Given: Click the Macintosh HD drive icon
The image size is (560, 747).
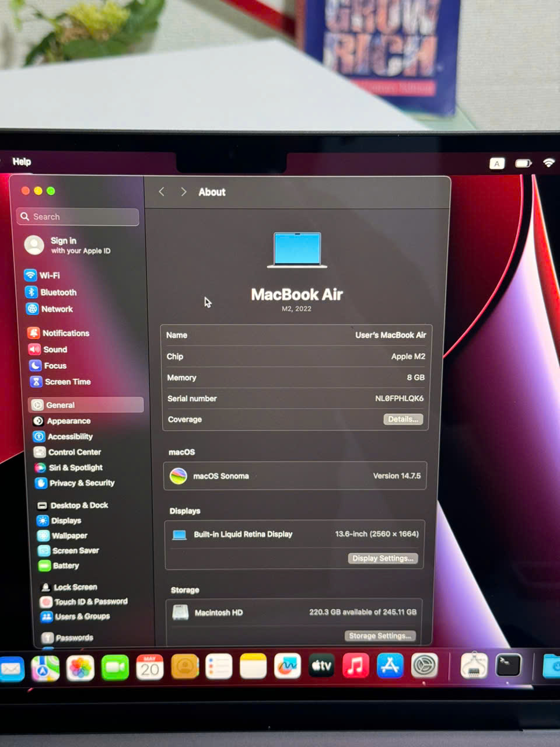Looking at the screenshot, I should click(x=180, y=612).
